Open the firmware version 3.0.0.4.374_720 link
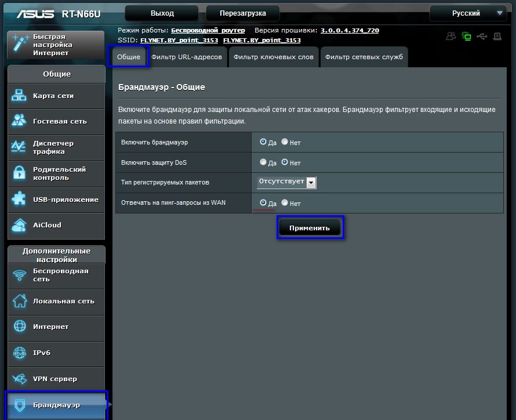This screenshot has height=420, width=516. tap(350, 30)
